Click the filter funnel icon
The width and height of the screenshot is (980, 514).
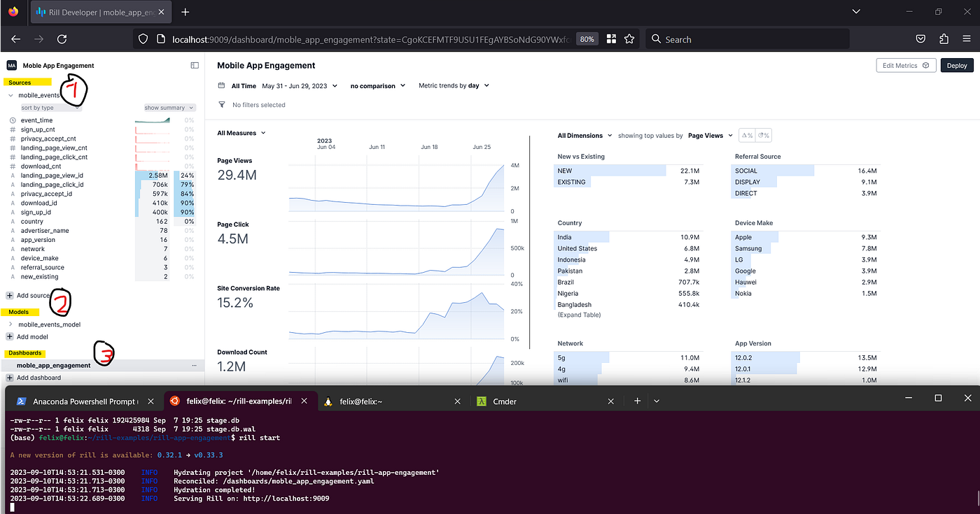(x=222, y=104)
